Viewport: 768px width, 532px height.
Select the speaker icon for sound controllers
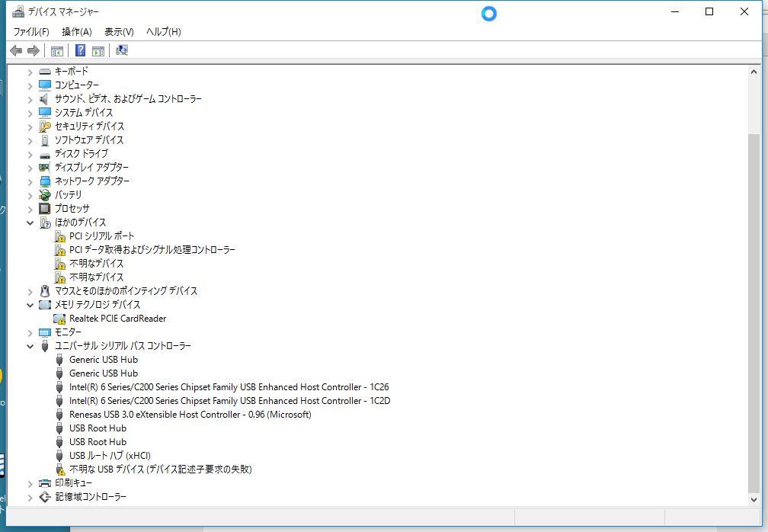pos(44,99)
